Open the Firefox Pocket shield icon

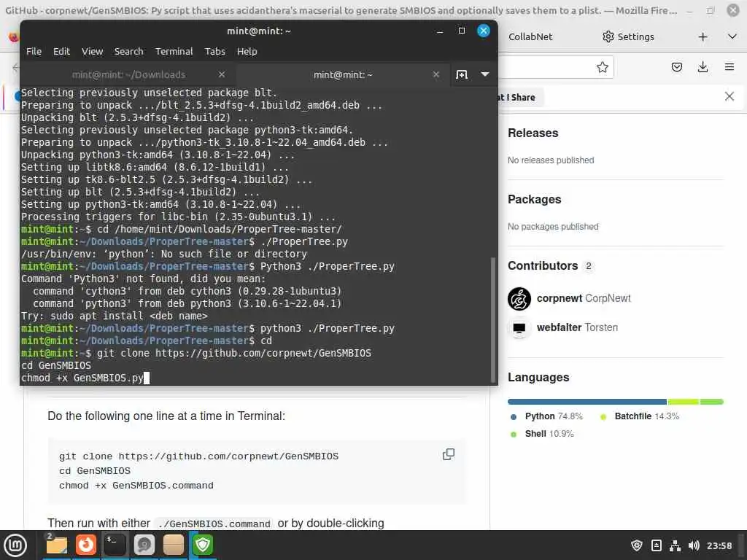tap(676, 67)
